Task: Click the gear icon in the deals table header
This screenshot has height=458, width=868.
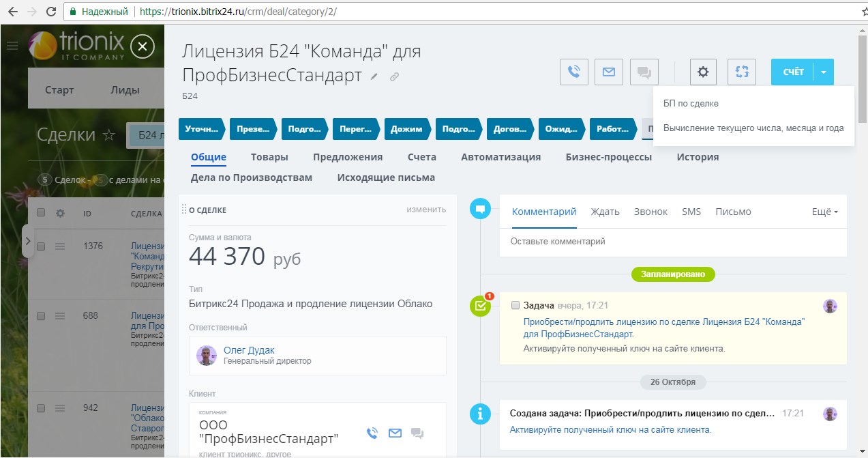Action: point(60,213)
